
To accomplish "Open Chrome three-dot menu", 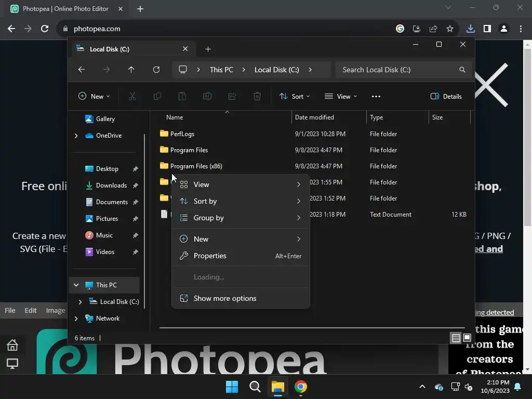I will tap(521, 29).
